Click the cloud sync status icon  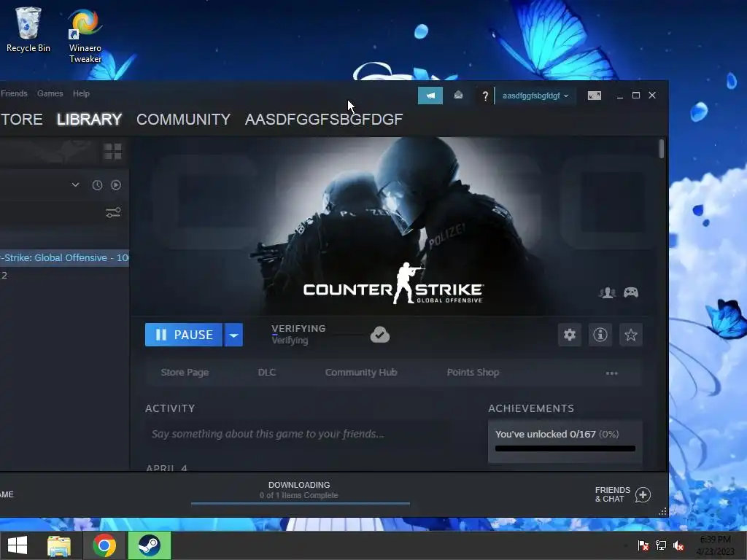tap(379, 335)
